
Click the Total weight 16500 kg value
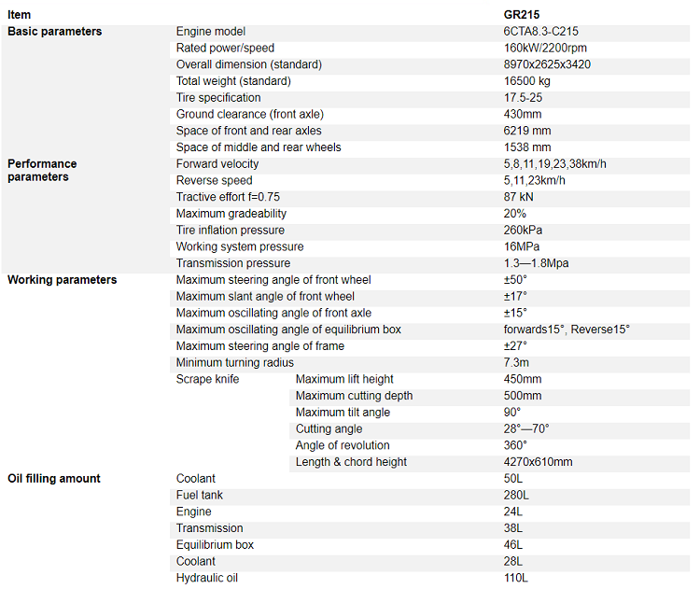pos(526,81)
